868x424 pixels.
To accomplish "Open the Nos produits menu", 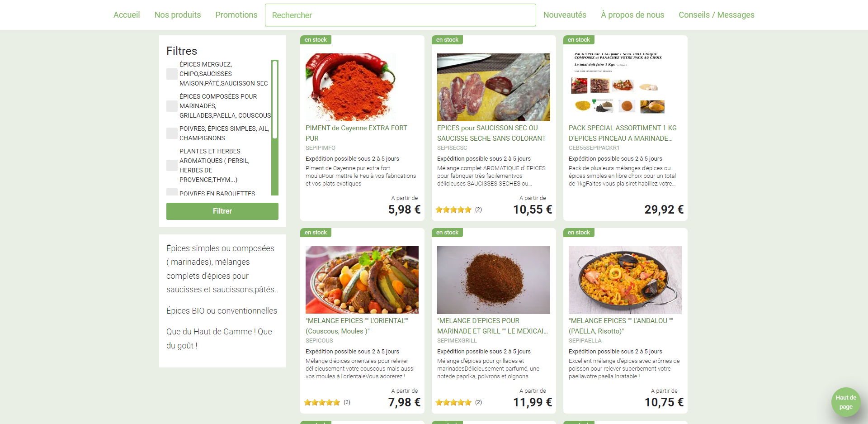I will coord(178,15).
